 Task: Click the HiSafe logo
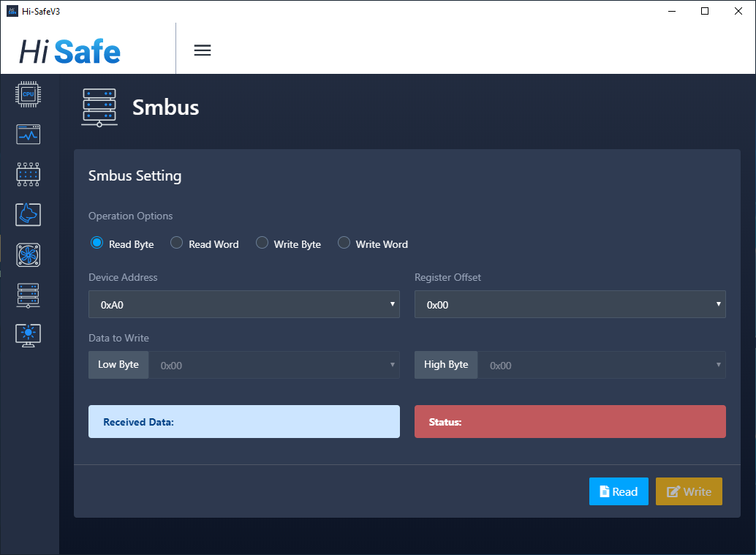pyautogui.click(x=70, y=51)
